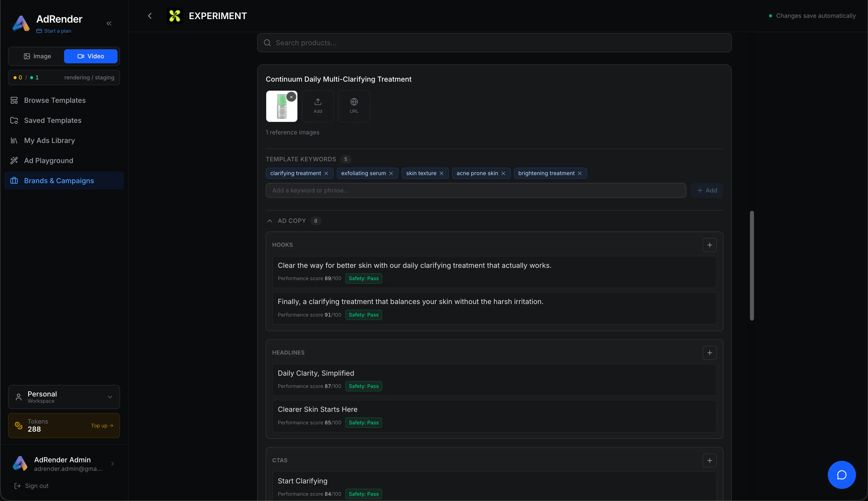Click Top up tokens link
868x501 pixels.
(x=102, y=426)
